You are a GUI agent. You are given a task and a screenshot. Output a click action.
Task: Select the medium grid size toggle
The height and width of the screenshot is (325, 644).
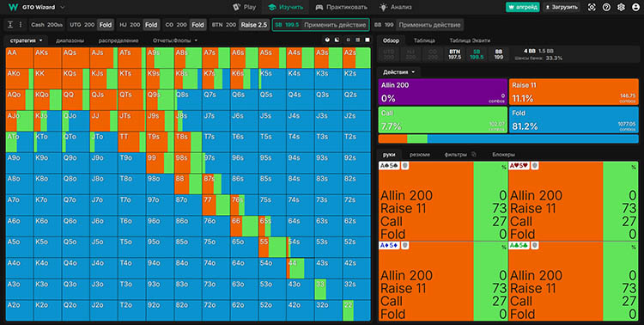(358, 40)
